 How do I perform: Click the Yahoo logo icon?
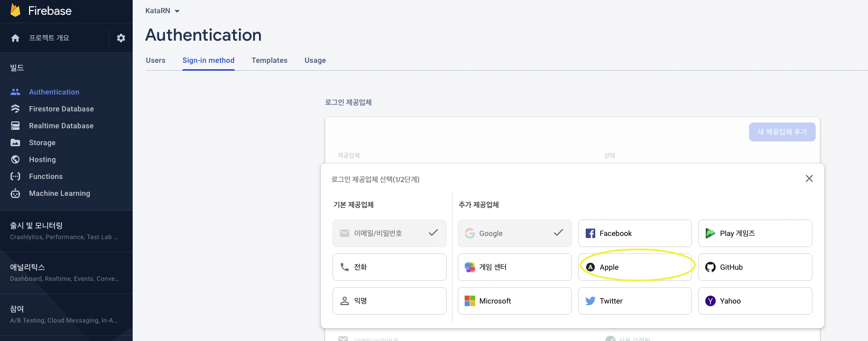click(x=710, y=301)
